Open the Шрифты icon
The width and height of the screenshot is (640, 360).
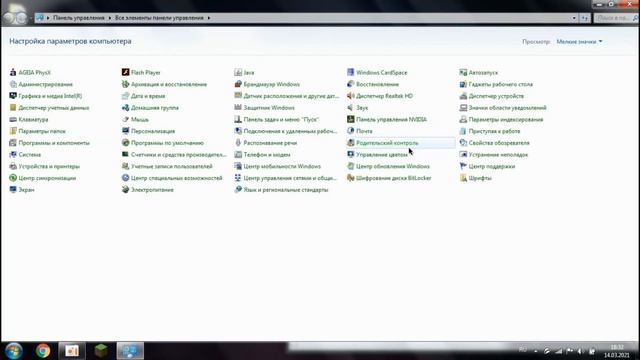[x=463, y=178]
